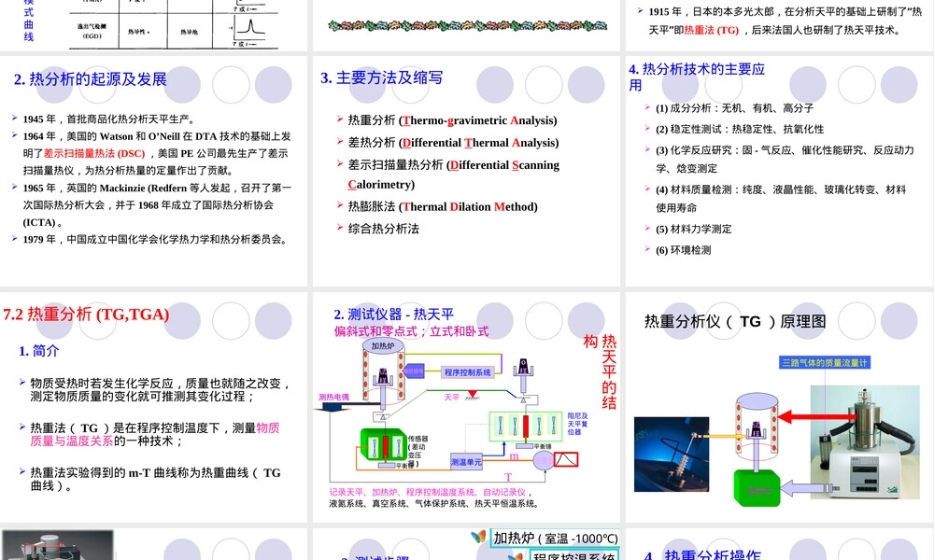Click the pink subtitle 偏斜式和零点式；立式和卧式
Image resolution: width=934 pixels, height=560 pixels.
(x=411, y=331)
